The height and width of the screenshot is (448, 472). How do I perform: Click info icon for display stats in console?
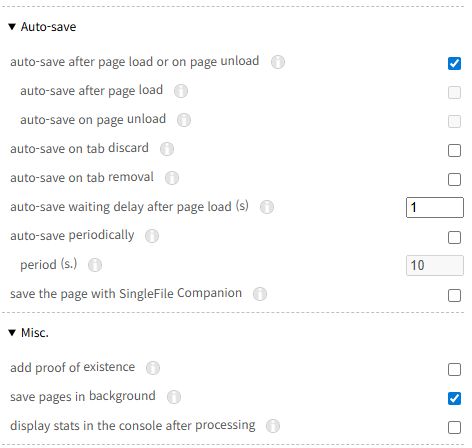[x=273, y=426]
